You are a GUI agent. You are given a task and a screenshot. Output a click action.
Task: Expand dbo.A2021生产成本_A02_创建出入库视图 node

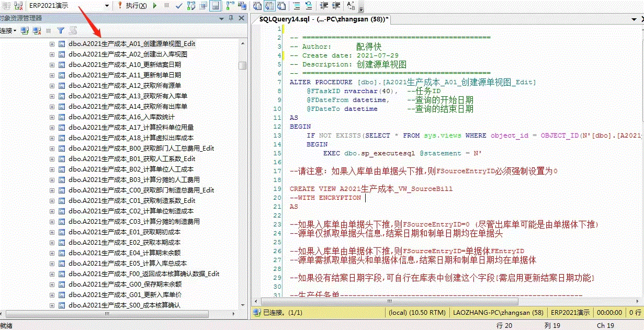pyautogui.click(x=52, y=54)
